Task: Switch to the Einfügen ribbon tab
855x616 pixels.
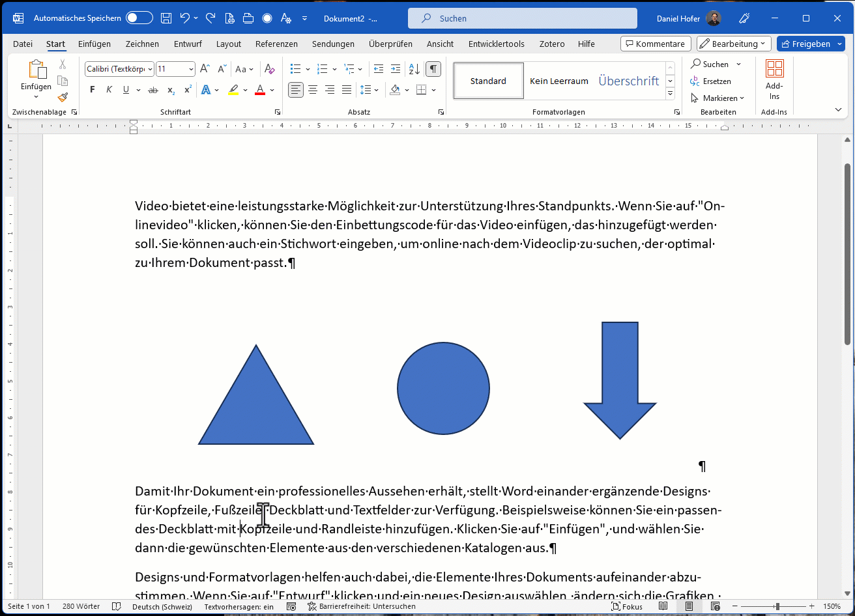Action: (94, 44)
